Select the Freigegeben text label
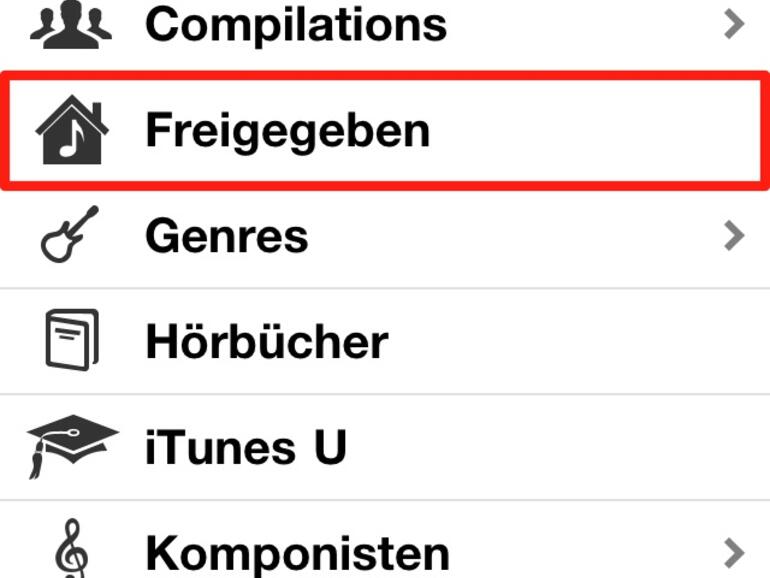Viewport: 770px width, 578px height. click(288, 131)
